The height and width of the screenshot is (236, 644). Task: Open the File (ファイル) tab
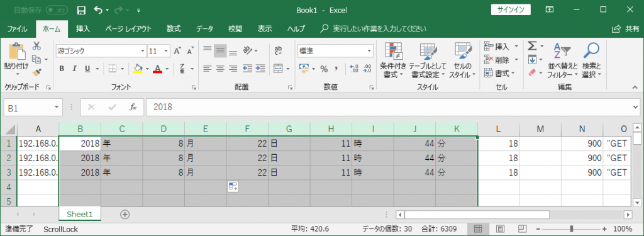point(17,29)
